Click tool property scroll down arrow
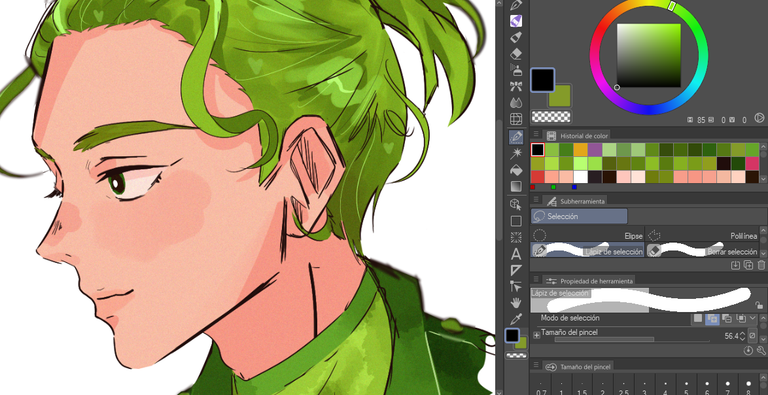This screenshot has width=768, height=395. (764, 339)
